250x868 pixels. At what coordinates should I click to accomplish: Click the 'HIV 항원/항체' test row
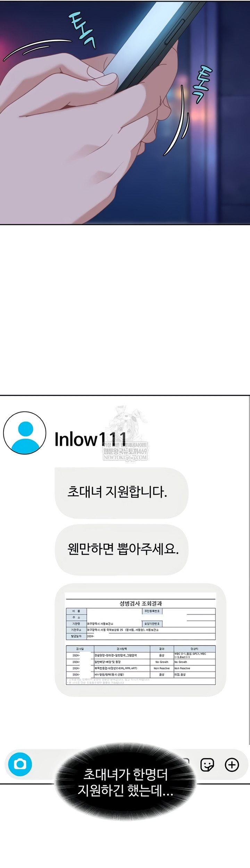tap(141, 674)
